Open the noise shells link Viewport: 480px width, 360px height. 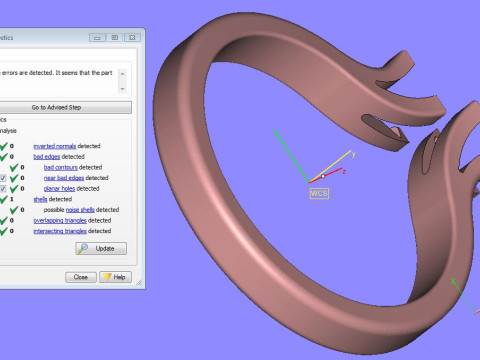[80, 210]
